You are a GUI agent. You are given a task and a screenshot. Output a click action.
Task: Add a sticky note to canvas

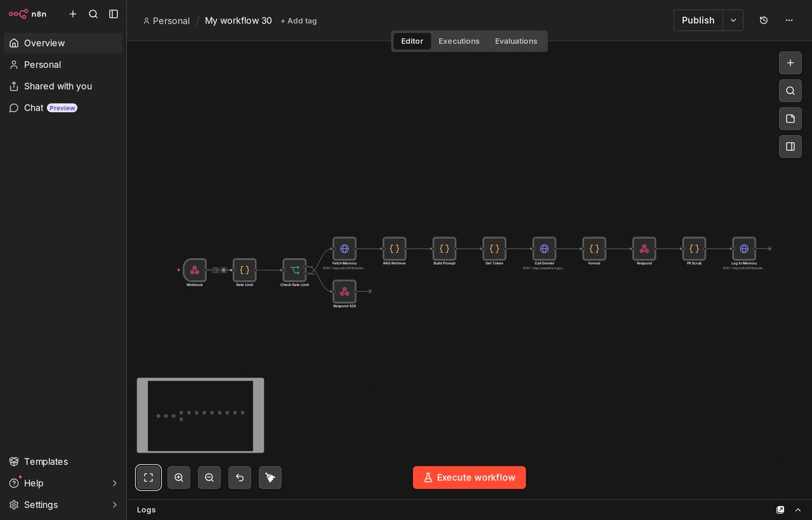click(x=790, y=119)
